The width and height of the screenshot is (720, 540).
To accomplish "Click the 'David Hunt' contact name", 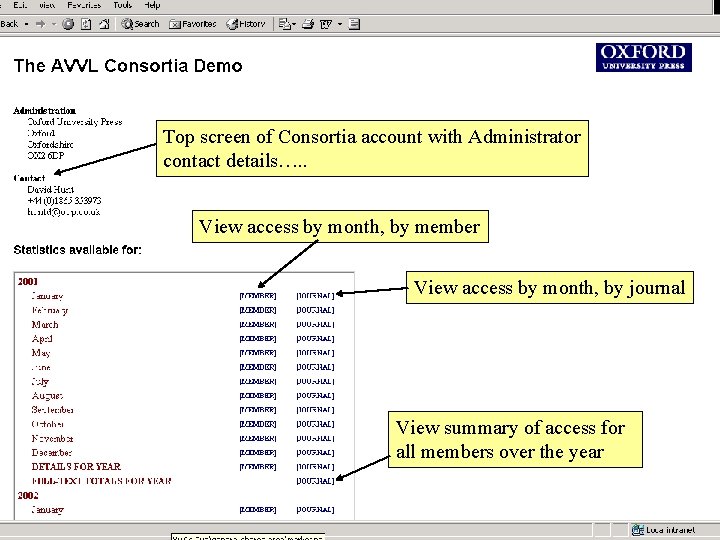I will tap(51, 189).
